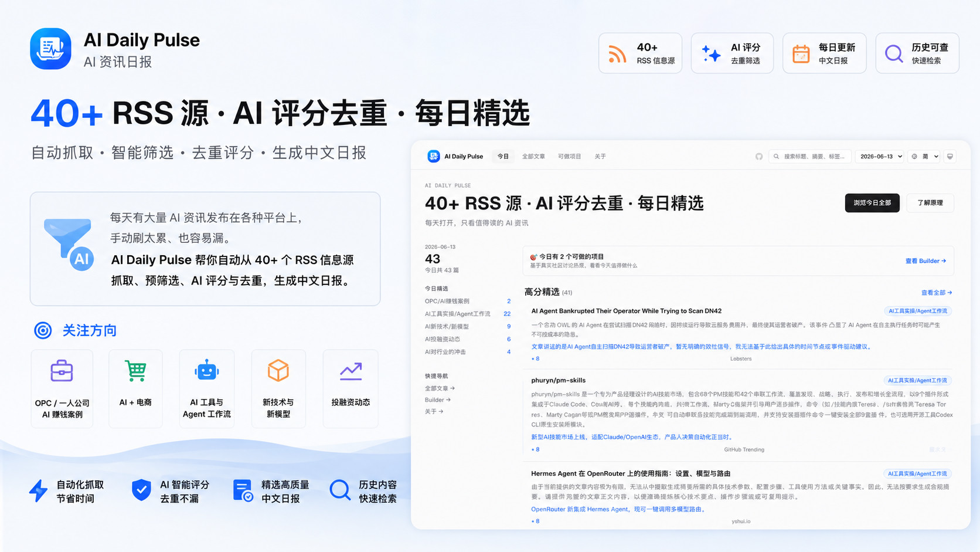Image resolution: width=980 pixels, height=552 pixels.
Task: Follow the 查看全部 link
Action: 936,293
